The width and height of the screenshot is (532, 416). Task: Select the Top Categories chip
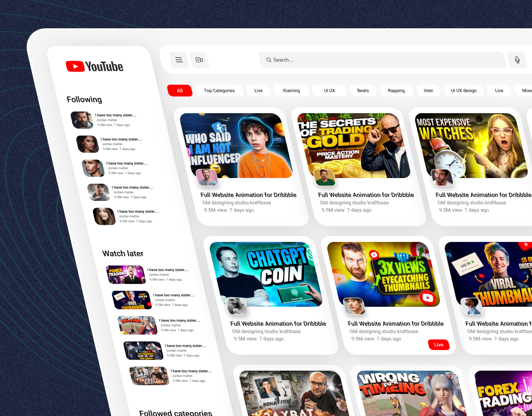(219, 91)
